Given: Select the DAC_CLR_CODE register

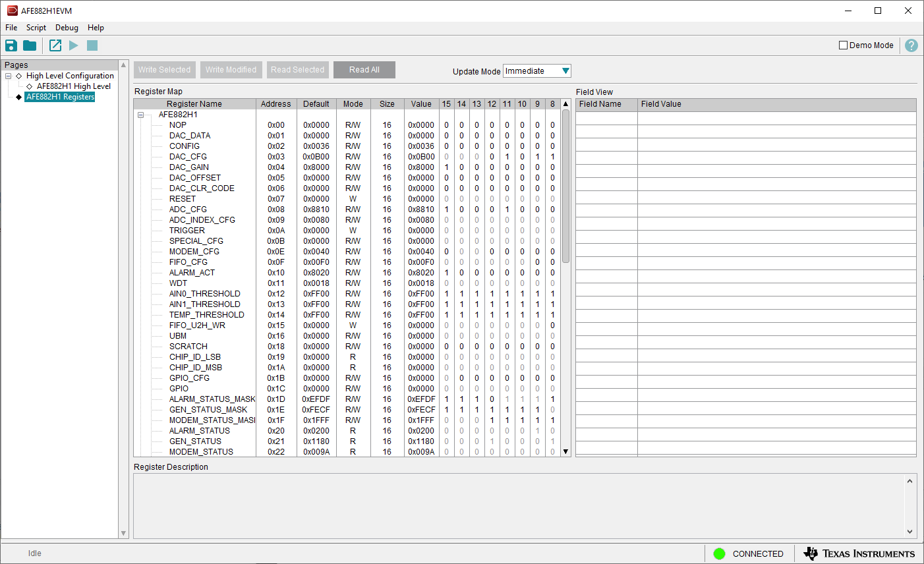Looking at the screenshot, I should point(202,188).
